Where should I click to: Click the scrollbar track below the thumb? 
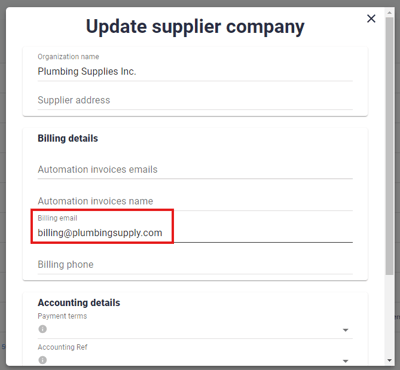[x=389, y=316]
